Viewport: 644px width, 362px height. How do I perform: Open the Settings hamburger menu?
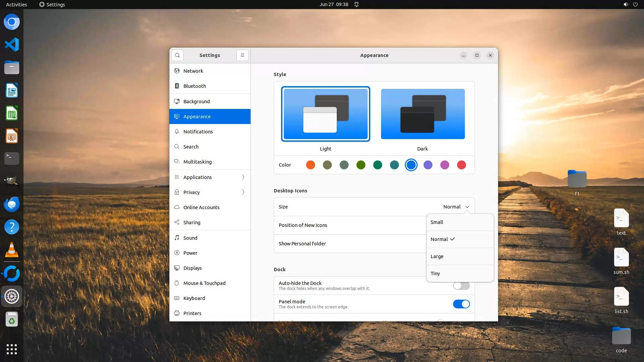pyautogui.click(x=242, y=55)
